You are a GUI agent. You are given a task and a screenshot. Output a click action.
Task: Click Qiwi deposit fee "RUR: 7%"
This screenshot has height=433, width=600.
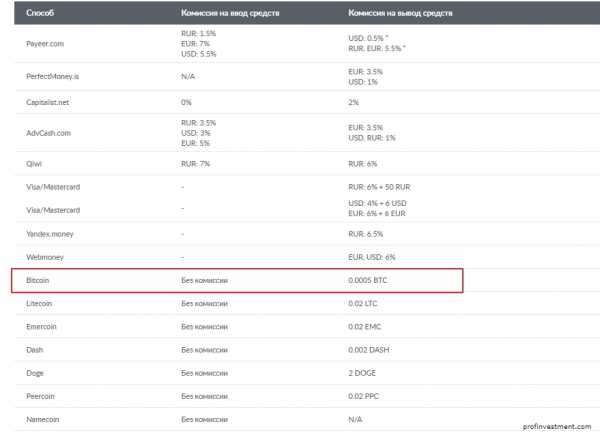point(195,164)
